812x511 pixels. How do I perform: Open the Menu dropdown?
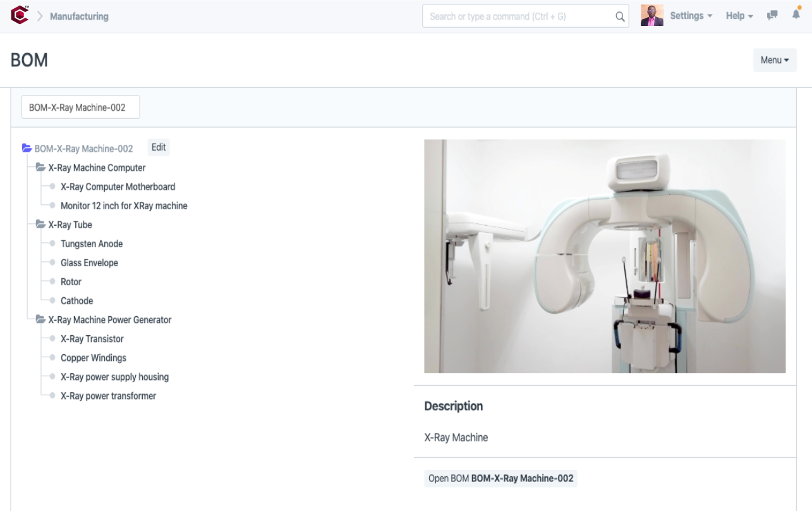pos(774,59)
